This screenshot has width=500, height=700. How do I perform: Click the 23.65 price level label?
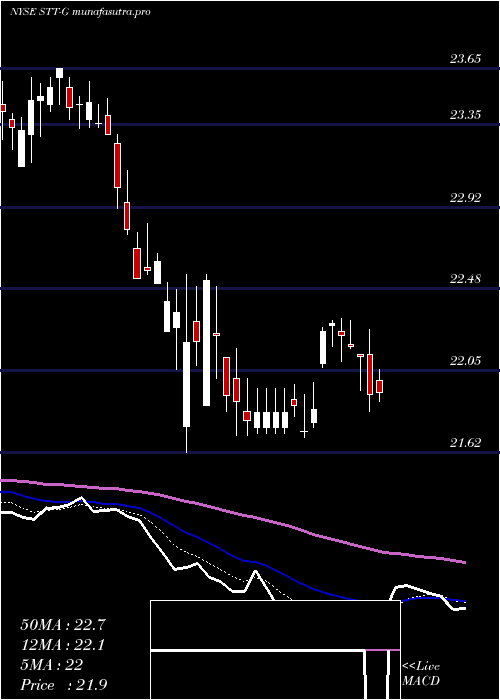(x=465, y=58)
